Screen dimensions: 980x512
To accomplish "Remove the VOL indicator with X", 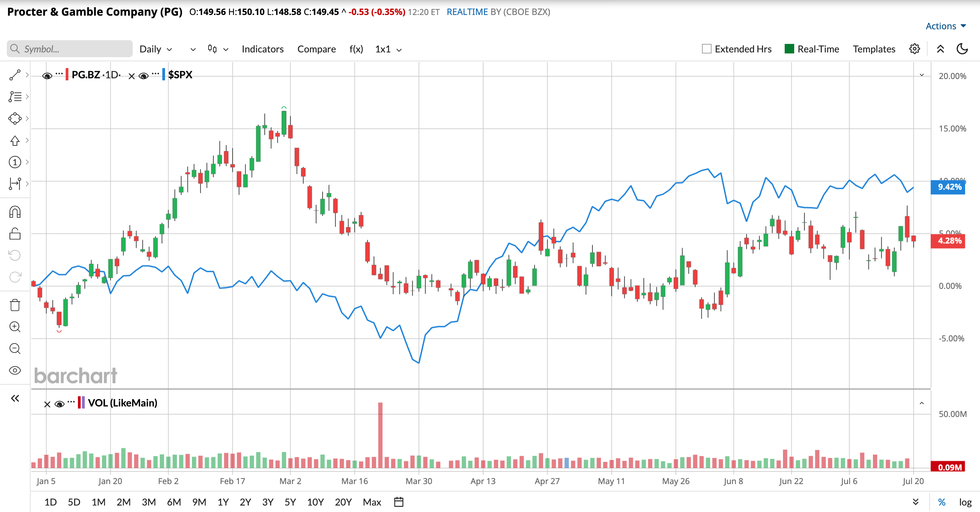I will click(x=47, y=404).
